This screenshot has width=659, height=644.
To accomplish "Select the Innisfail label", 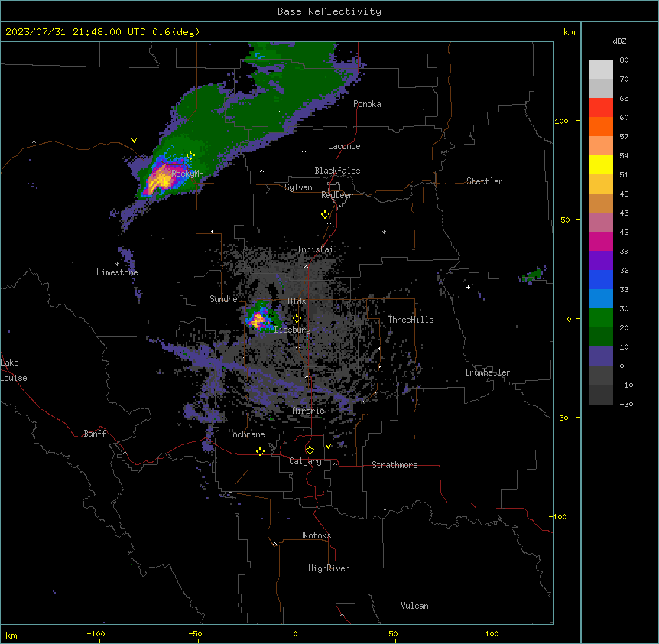I will click(x=317, y=249).
